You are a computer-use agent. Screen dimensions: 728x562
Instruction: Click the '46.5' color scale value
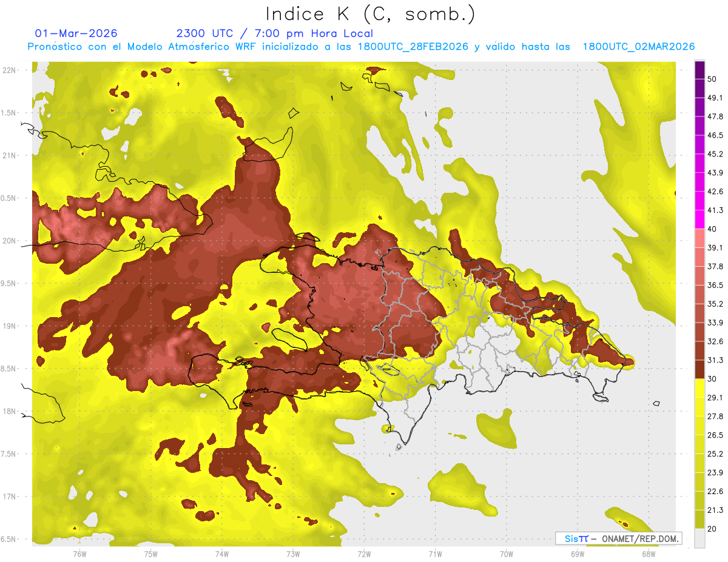click(x=715, y=136)
